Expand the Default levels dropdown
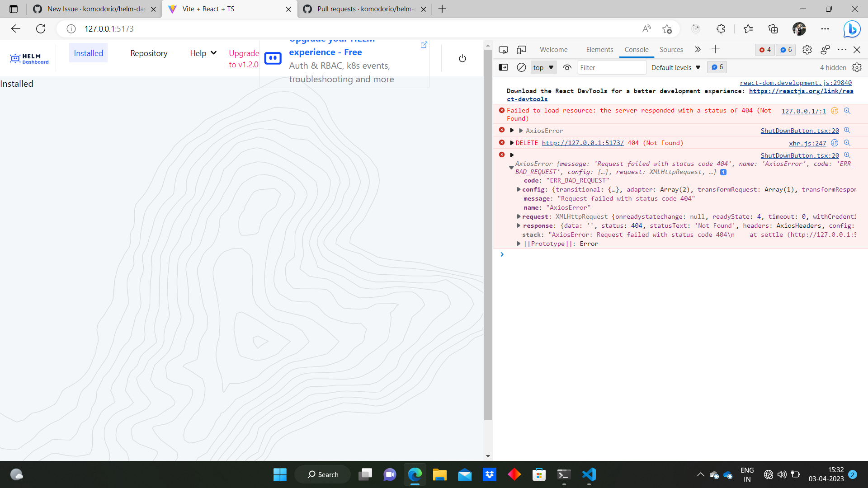The image size is (868, 488). click(x=675, y=67)
